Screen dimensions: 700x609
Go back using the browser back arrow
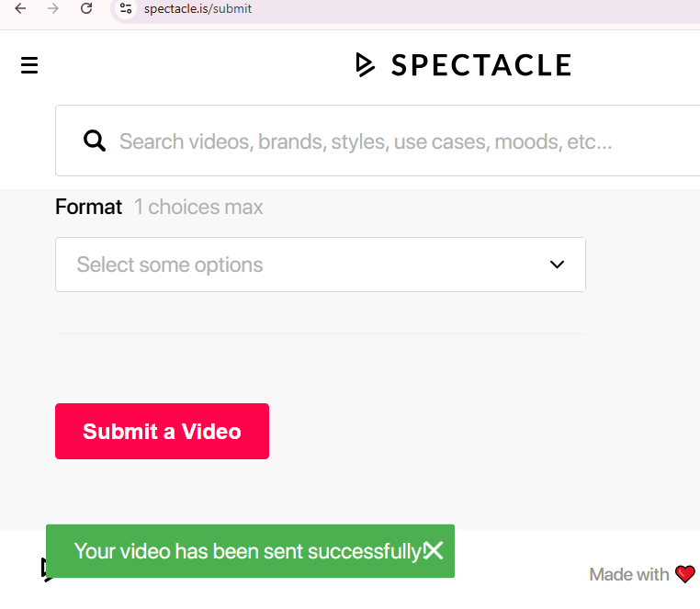click(x=20, y=8)
